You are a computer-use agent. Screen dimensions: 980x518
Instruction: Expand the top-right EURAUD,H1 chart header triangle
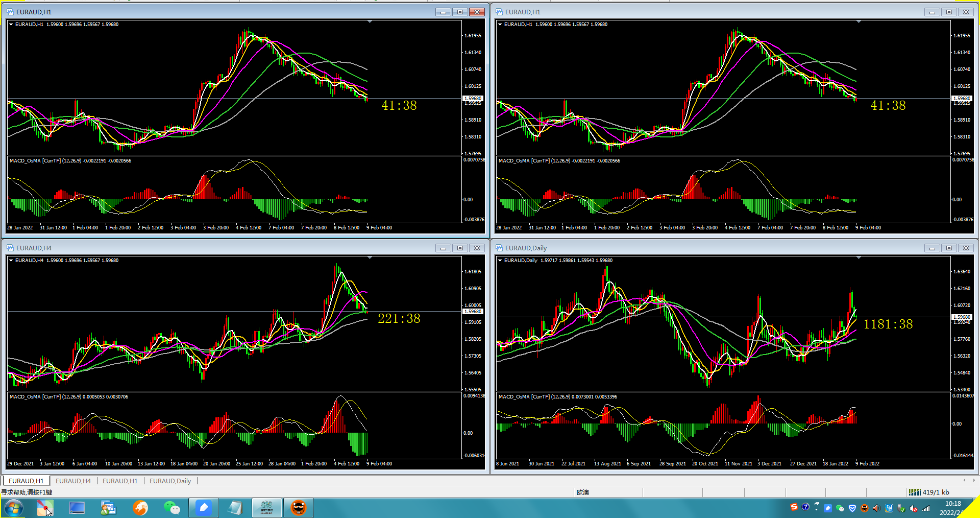(500, 25)
